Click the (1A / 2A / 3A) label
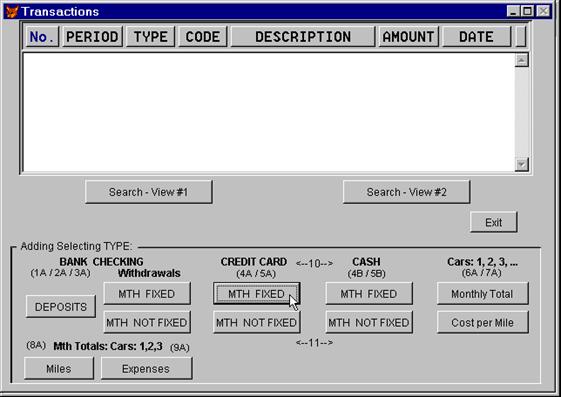561x397 pixels. [60, 273]
